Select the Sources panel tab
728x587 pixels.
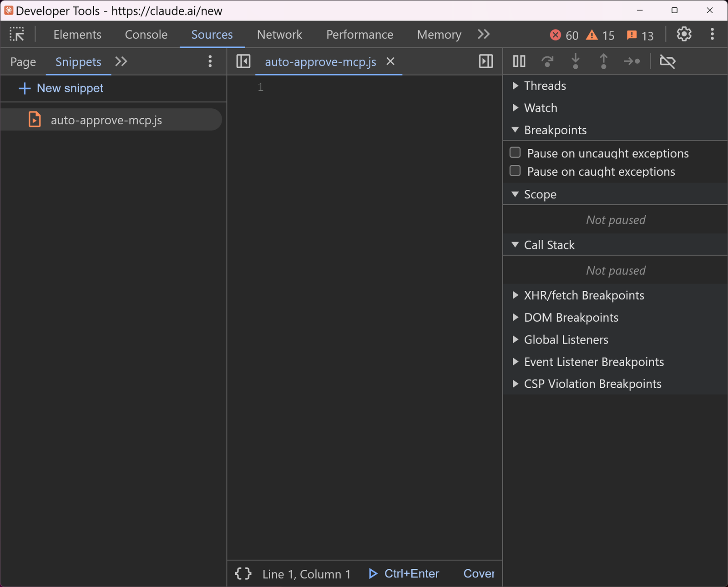click(x=212, y=35)
